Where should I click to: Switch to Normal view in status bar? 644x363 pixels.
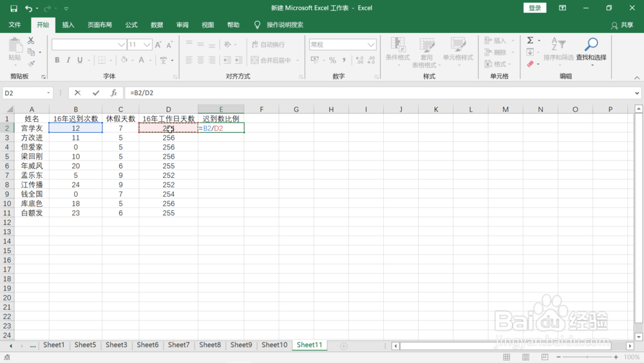coord(507,357)
